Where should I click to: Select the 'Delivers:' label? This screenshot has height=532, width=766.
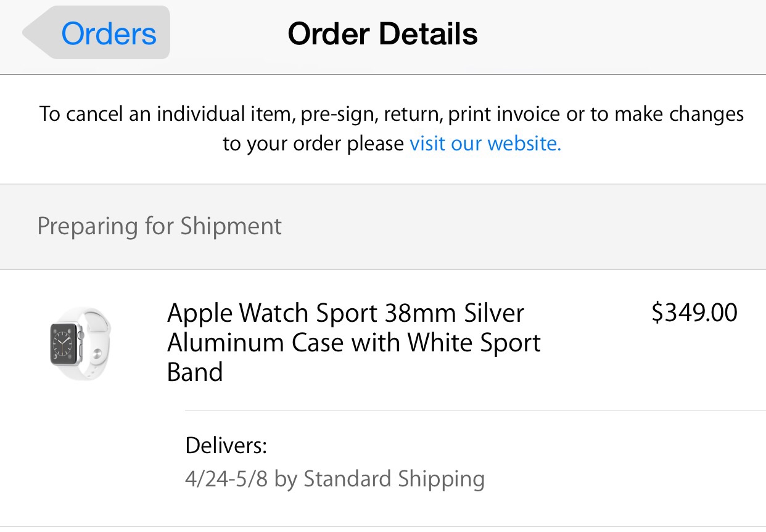pyautogui.click(x=226, y=446)
